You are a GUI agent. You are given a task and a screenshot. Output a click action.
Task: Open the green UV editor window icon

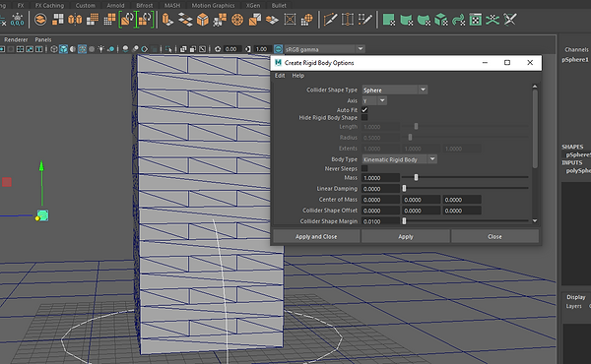476,20
